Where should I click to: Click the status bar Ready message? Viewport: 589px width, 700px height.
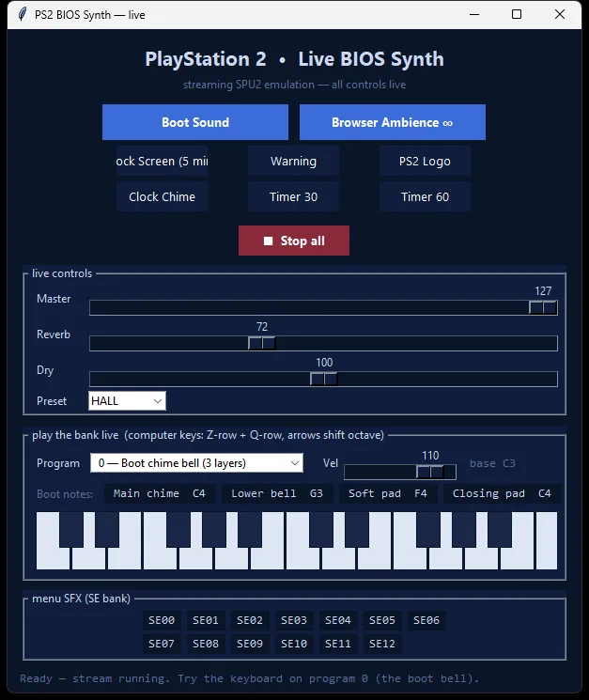coord(250,678)
